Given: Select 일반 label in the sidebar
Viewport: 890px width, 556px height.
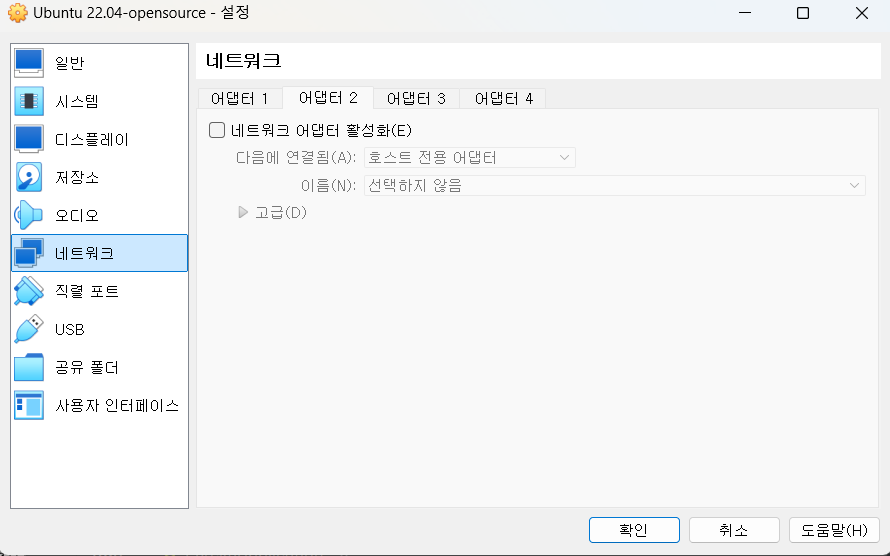Looking at the screenshot, I should tap(69, 63).
